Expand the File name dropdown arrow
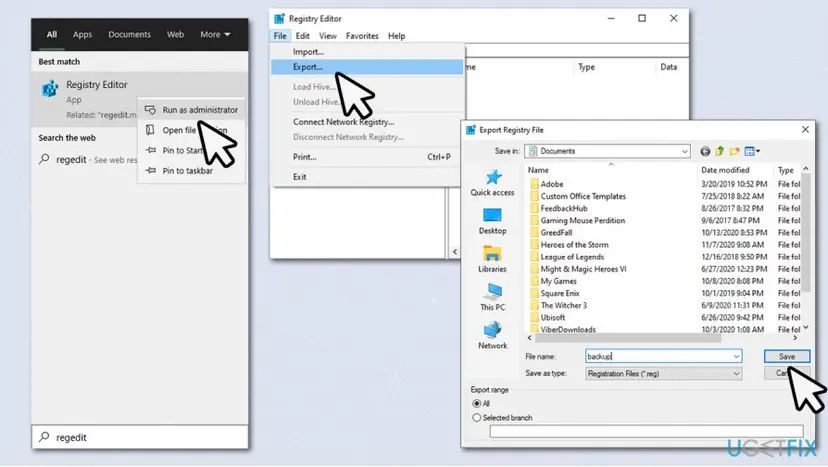Image resolution: width=828 pixels, height=467 pixels. [x=736, y=357]
